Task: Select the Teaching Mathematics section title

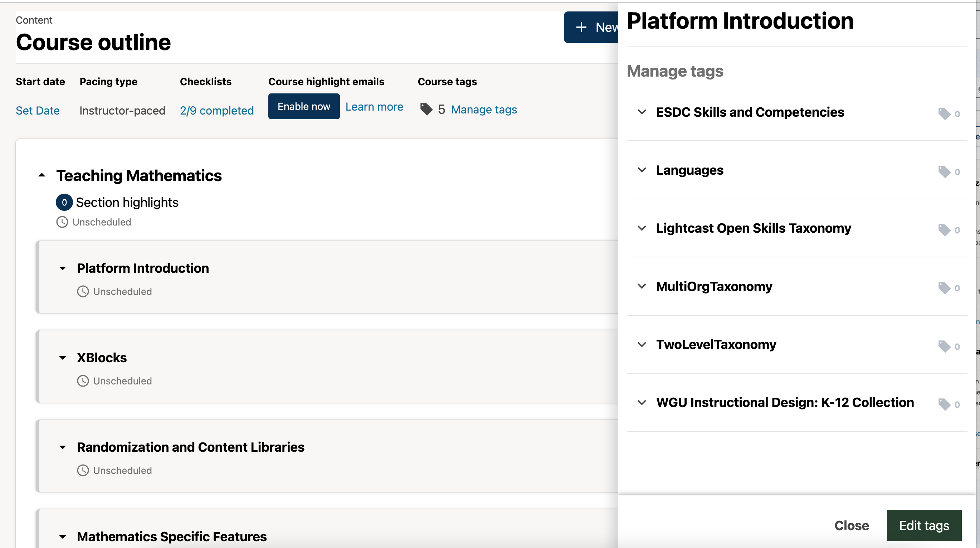Action: coord(139,176)
